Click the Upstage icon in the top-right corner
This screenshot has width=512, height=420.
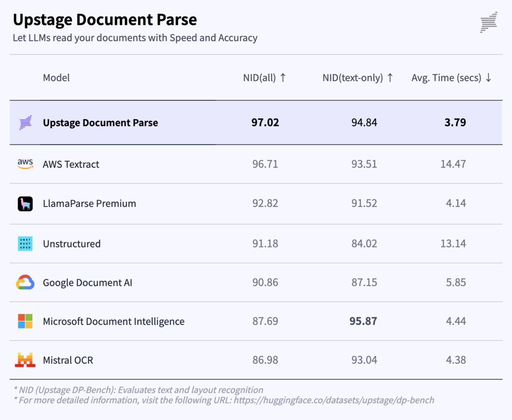488,22
